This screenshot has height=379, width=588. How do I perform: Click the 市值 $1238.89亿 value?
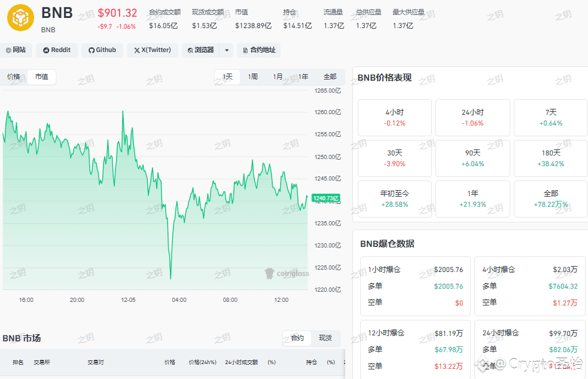tap(253, 26)
